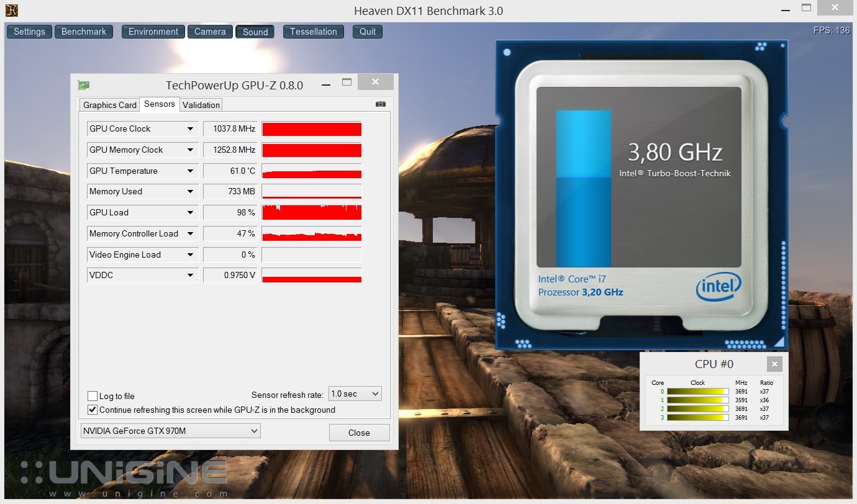
Task: Click the 3591 MHz value for Core 1
Action: [x=741, y=400]
